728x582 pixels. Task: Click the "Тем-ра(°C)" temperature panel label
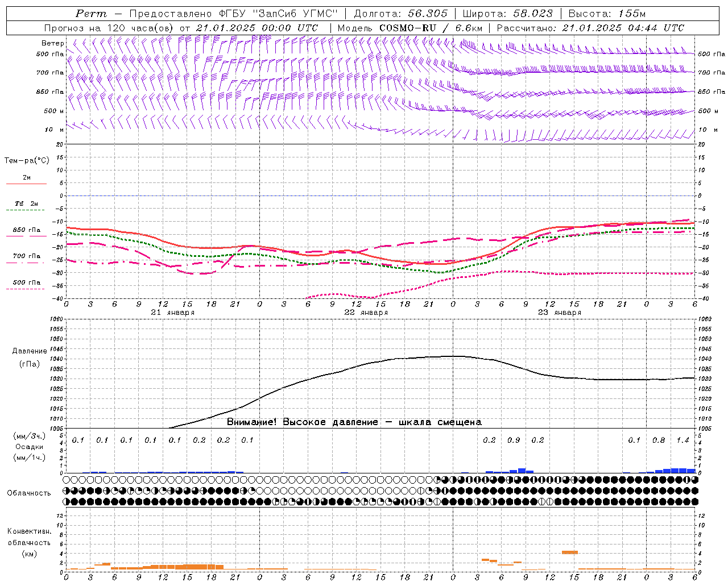point(27,161)
